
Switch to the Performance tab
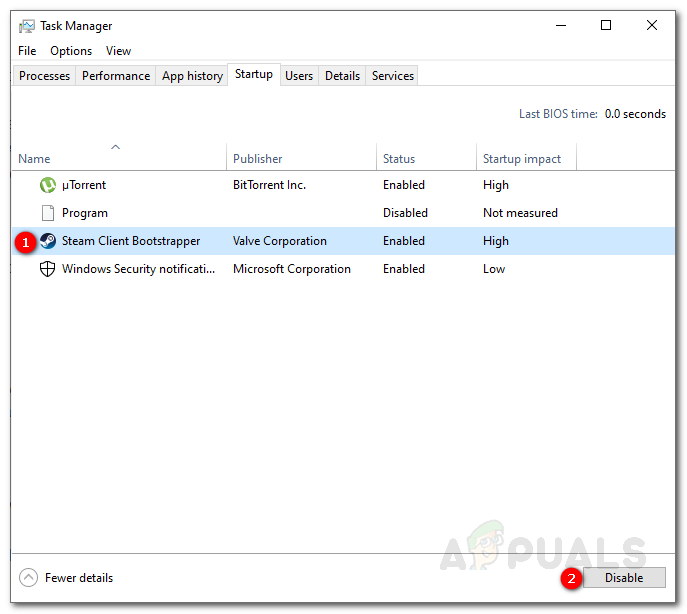click(x=116, y=76)
